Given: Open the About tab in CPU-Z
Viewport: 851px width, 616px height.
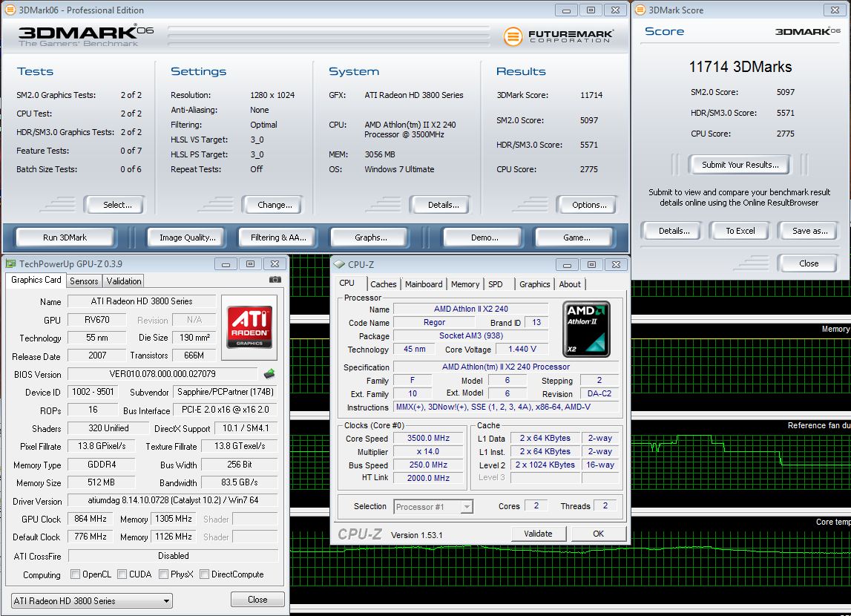Looking at the screenshot, I should click(x=570, y=284).
